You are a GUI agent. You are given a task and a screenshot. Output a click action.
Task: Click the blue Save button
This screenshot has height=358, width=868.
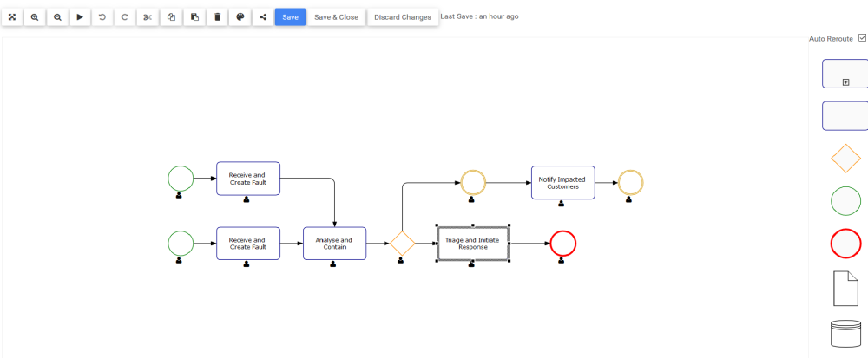[290, 17]
